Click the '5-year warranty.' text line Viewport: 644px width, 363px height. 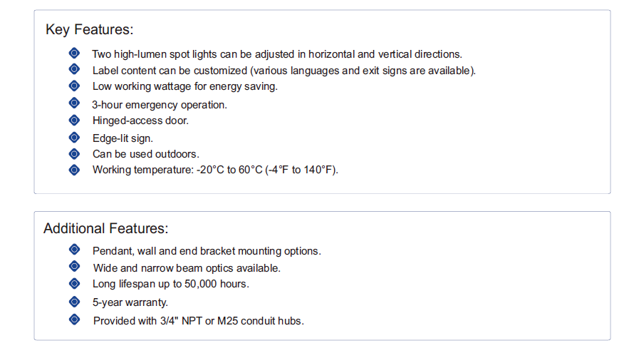130,302
